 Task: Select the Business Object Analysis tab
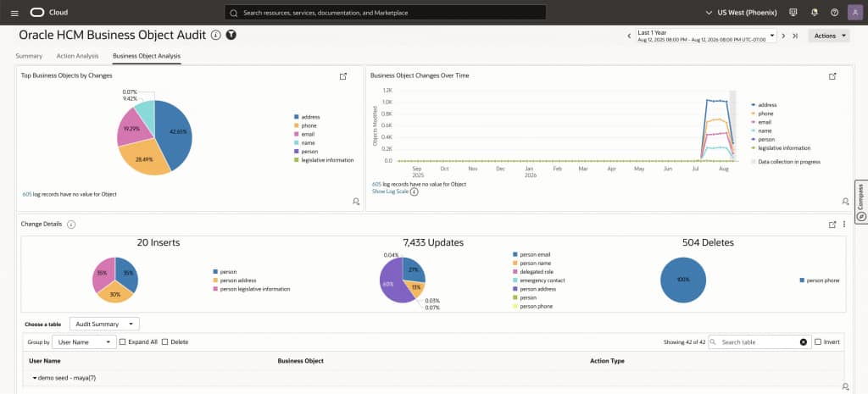[147, 56]
